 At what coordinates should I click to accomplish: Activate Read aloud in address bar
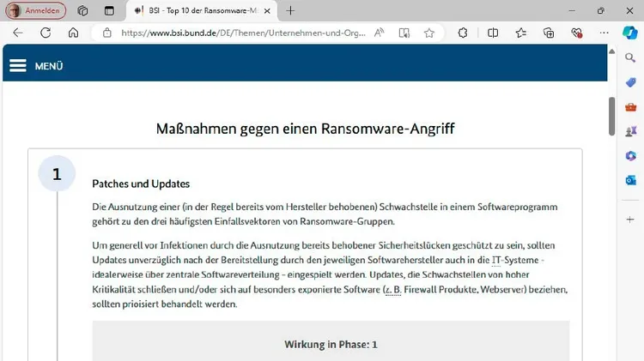coord(379,33)
